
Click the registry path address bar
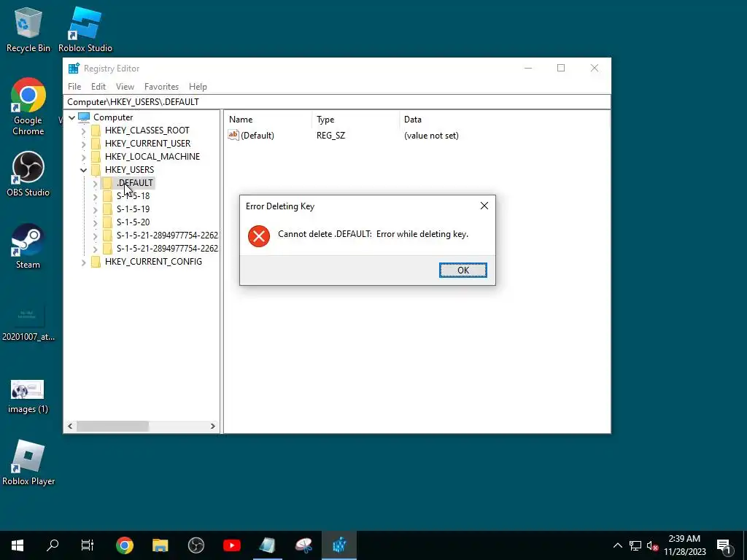[x=337, y=102]
